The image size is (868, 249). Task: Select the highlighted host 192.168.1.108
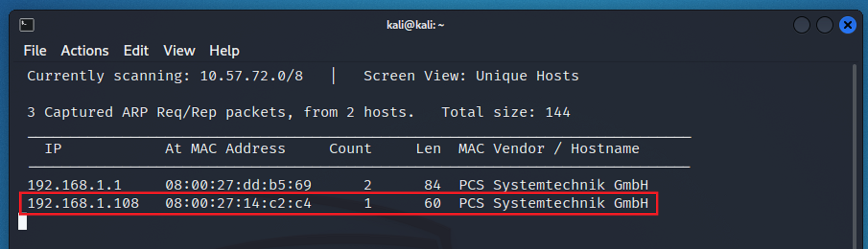[83, 204]
